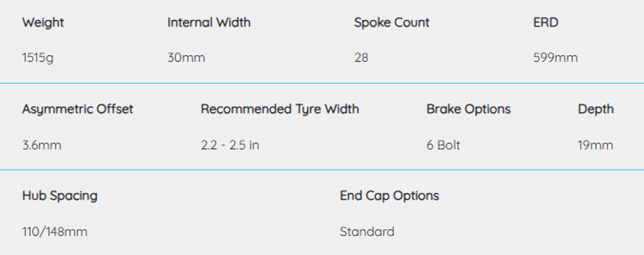The image size is (644, 255).
Task: Select the 2.2 - 2.5 in value
Action: coord(230,145)
